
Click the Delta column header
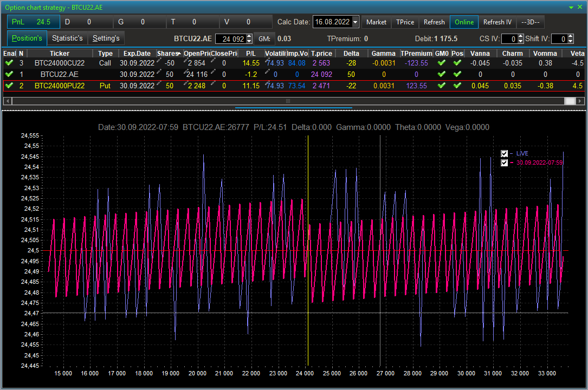351,54
